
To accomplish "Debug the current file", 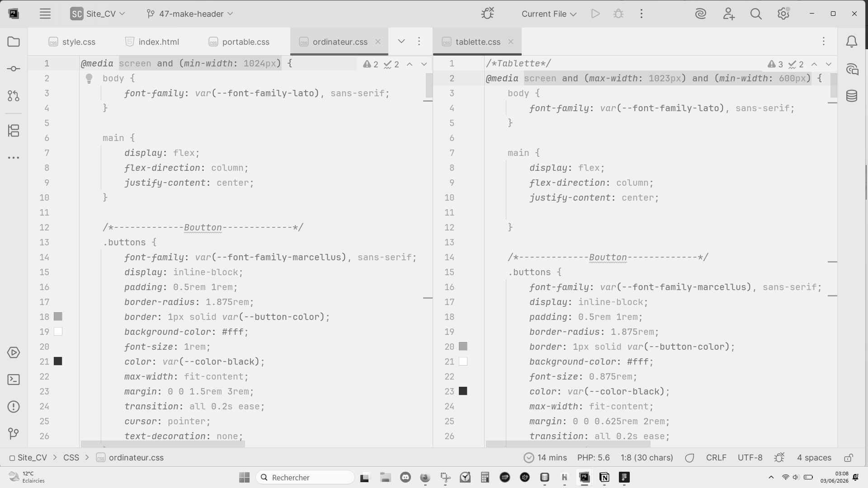I will coord(618,14).
